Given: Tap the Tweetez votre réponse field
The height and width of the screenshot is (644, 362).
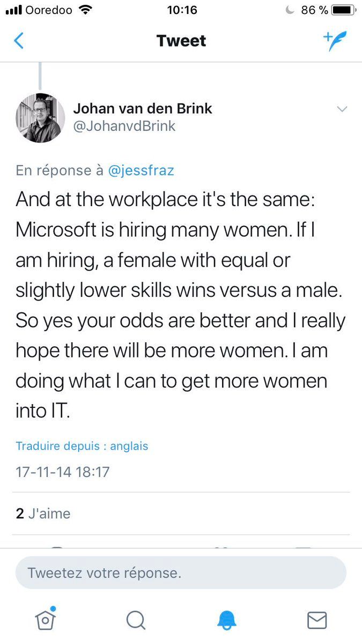Looking at the screenshot, I should point(181,573).
